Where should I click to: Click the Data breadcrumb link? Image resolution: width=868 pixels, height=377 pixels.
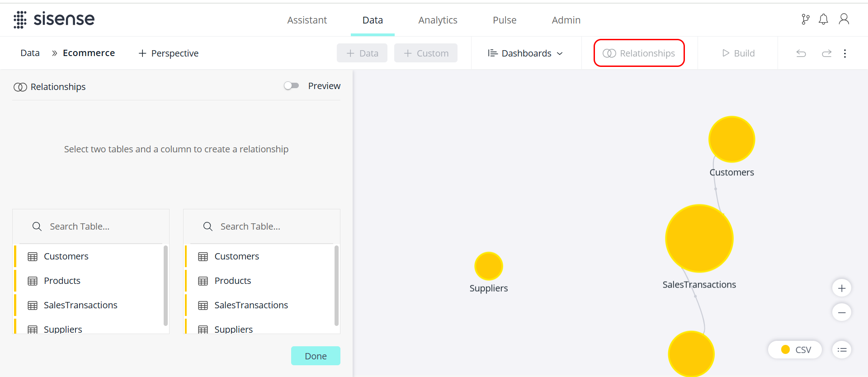(30, 53)
